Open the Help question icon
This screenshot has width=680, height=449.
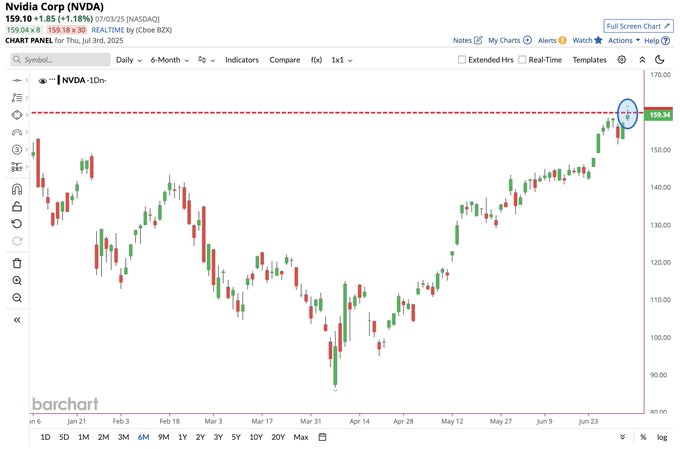[666, 41]
